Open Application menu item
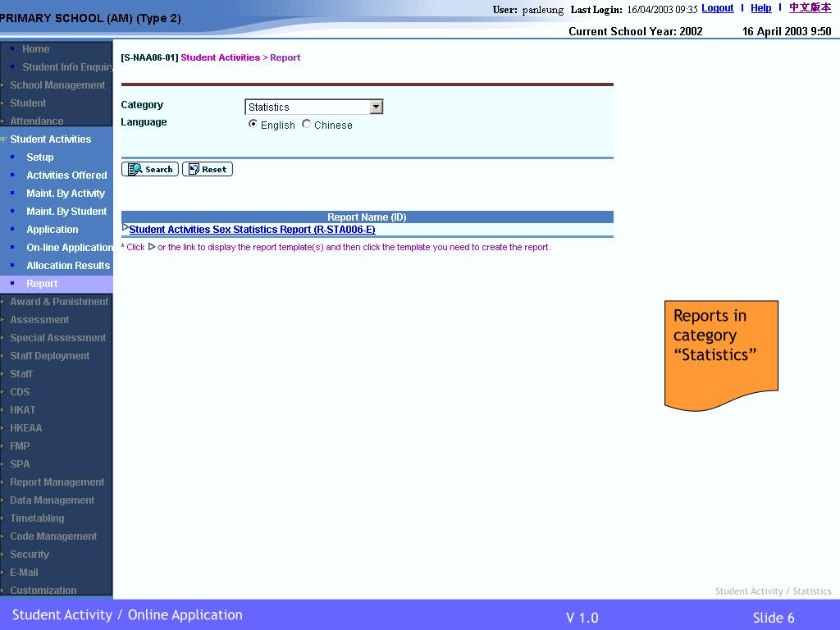840x630 pixels. point(52,230)
